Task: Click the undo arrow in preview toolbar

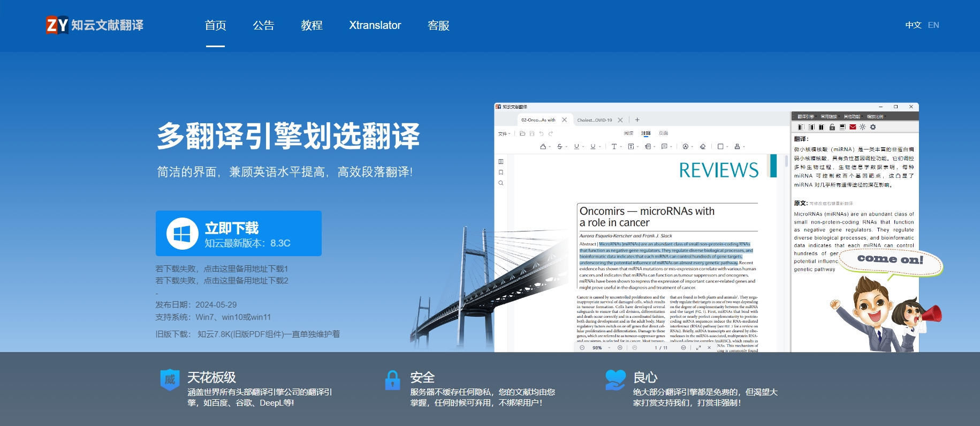Action: point(541,133)
